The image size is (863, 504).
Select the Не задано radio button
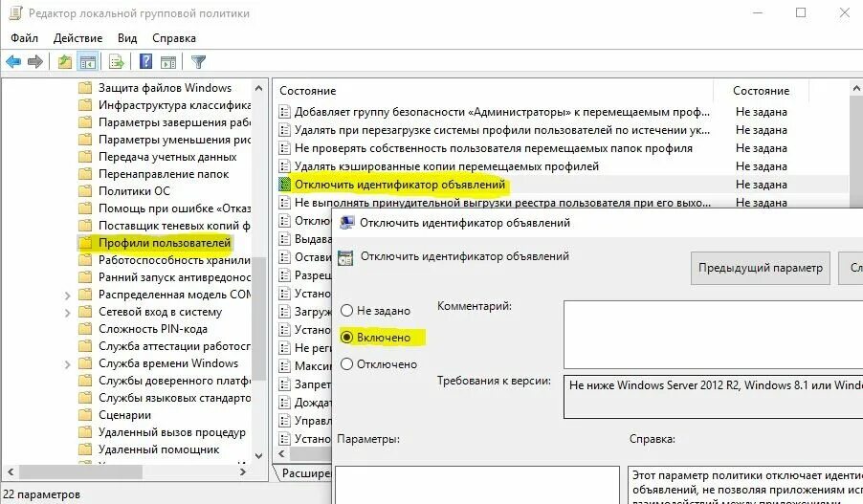click(346, 310)
